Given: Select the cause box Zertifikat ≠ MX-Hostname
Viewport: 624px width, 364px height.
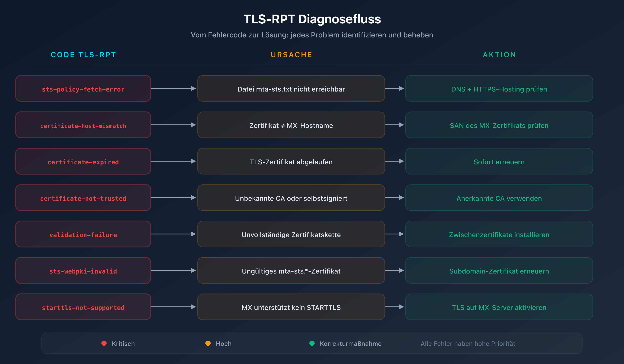Looking at the screenshot, I should click(x=291, y=125).
